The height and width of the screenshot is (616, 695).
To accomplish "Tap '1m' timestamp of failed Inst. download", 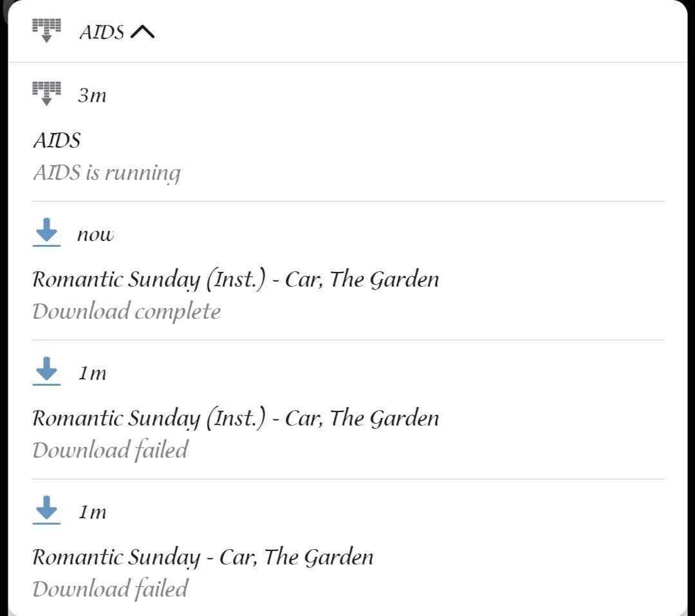I will pyautogui.click(x=92, y=373).
